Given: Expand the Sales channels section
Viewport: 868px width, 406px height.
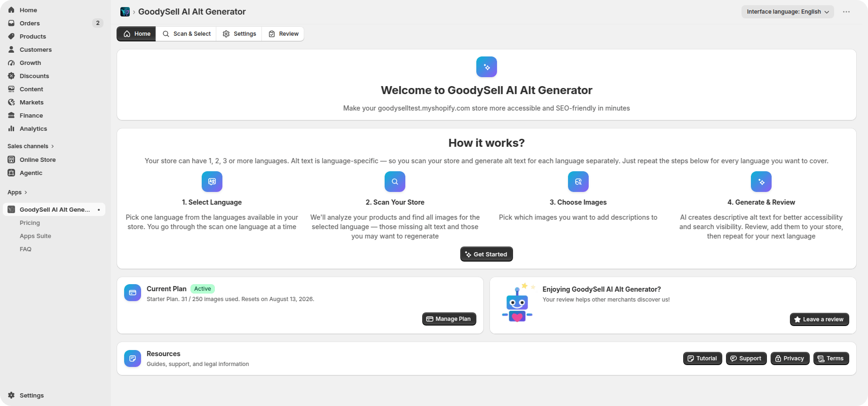Looking at the screenshot, I should pos(31,146).
